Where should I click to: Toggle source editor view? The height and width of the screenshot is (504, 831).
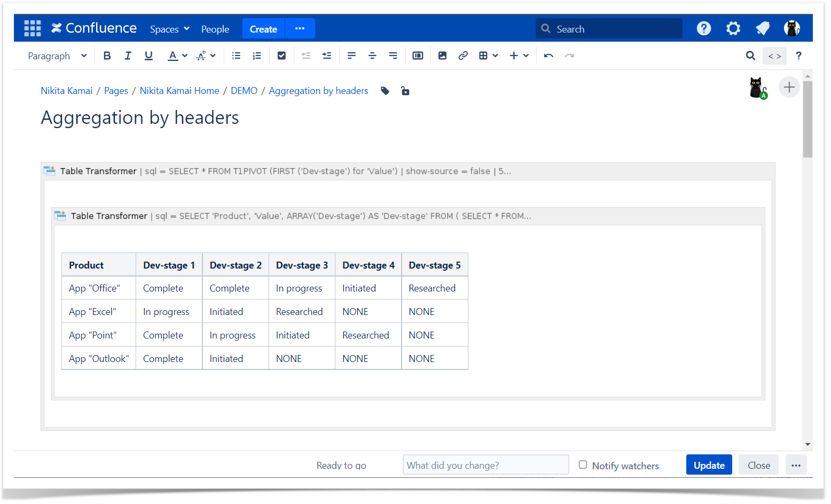coord(774,56)
